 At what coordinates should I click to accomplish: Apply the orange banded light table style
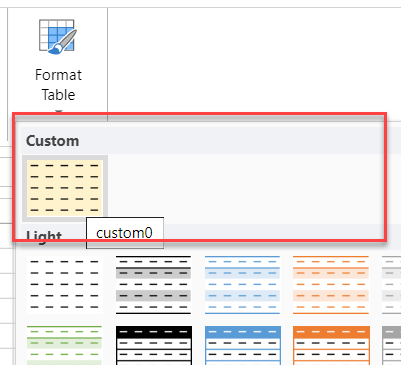click(331, 285)
